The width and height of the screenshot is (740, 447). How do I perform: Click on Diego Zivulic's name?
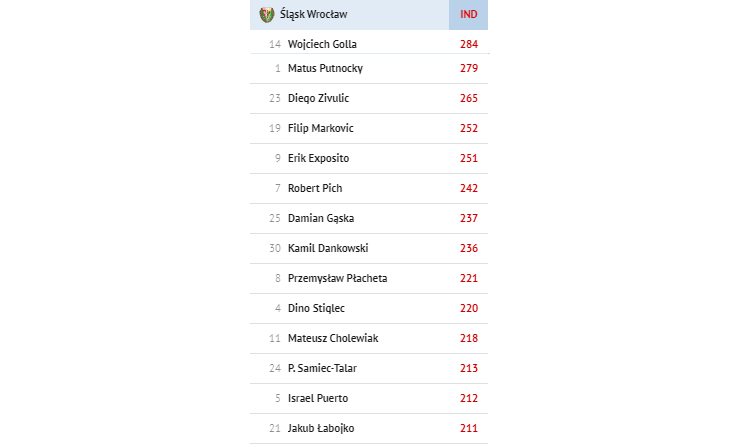click(318, 98)
